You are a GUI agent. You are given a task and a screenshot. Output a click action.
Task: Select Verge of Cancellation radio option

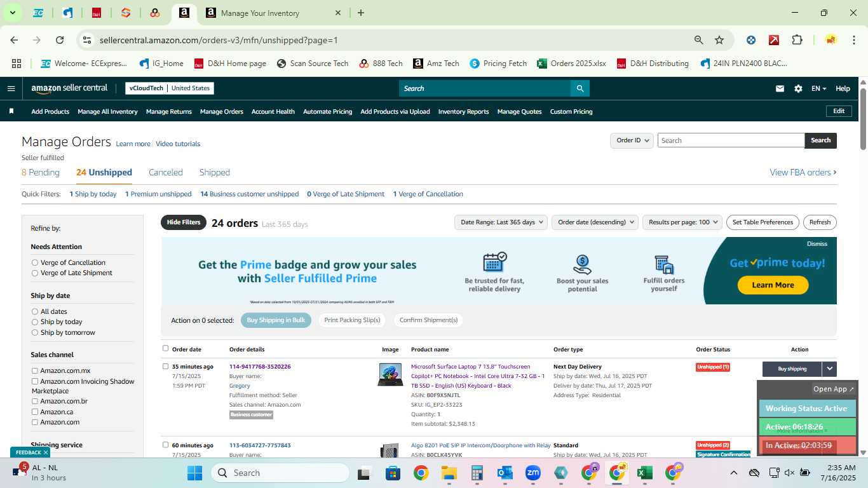[x=35, y=262]
